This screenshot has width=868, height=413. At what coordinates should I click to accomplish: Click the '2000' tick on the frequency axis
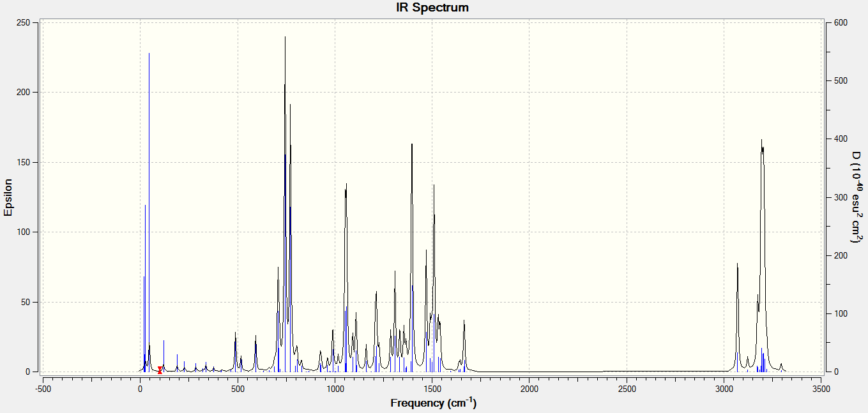(x=529, y=388)
